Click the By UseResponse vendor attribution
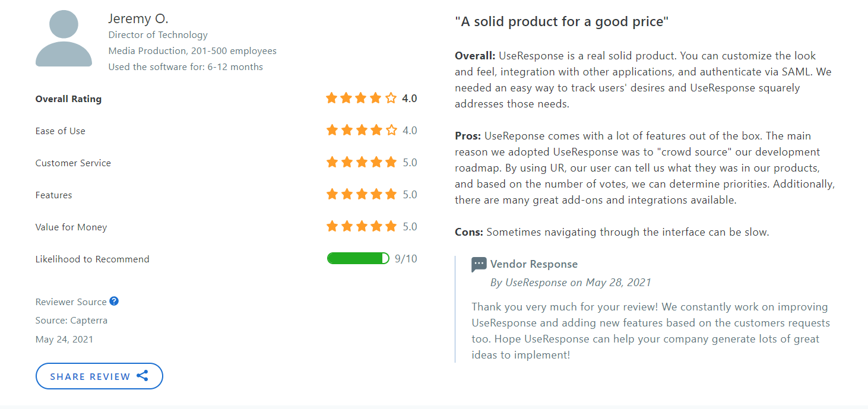This screenshot has width=868, height=409. 571,282
